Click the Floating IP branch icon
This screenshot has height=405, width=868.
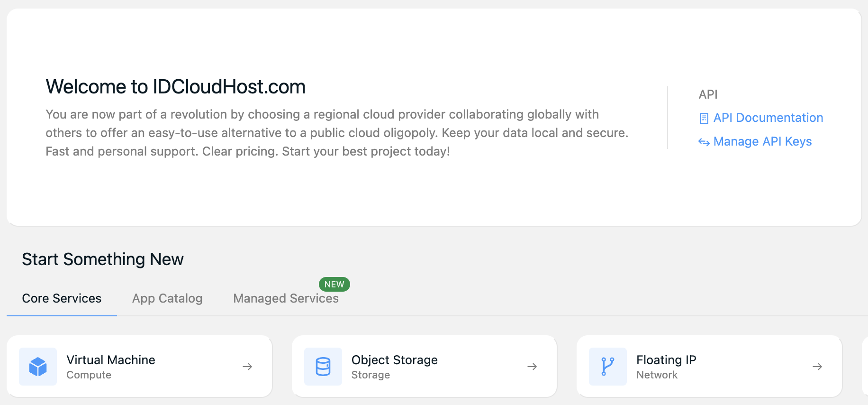tap(608, 367)
